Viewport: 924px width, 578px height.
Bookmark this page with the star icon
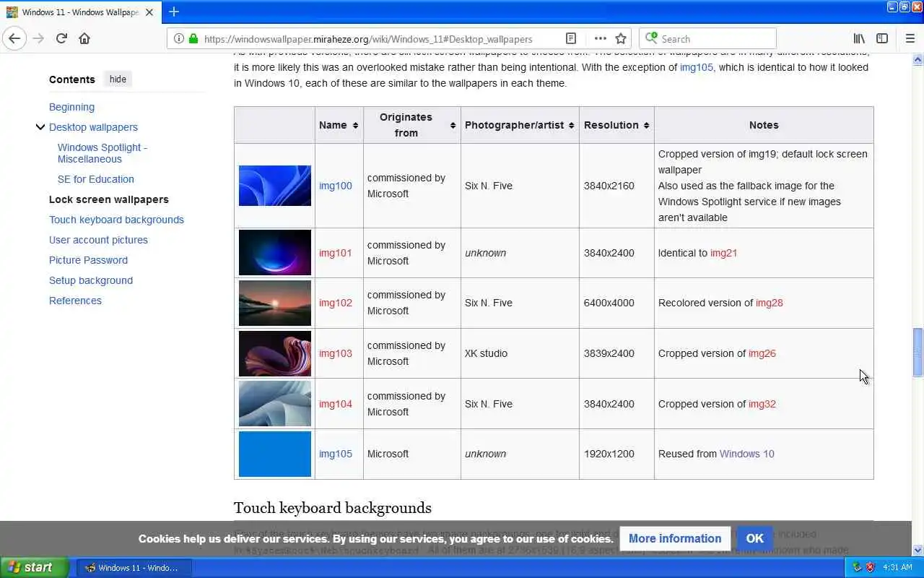(x=621, y=39)
